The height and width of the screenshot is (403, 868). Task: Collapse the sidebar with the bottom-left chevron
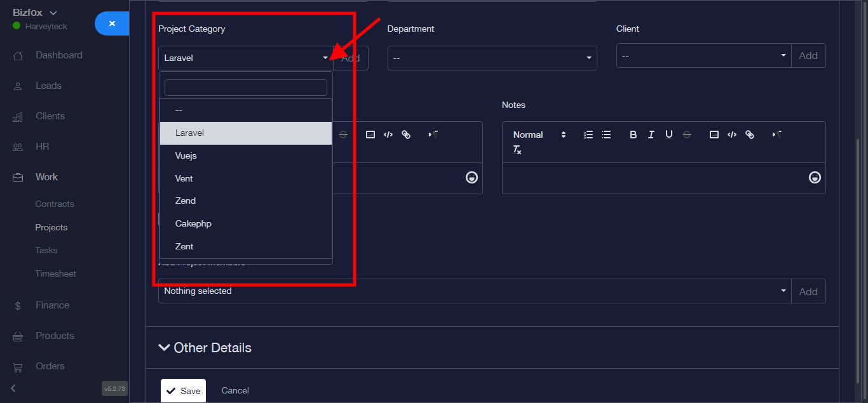point(13,388)
